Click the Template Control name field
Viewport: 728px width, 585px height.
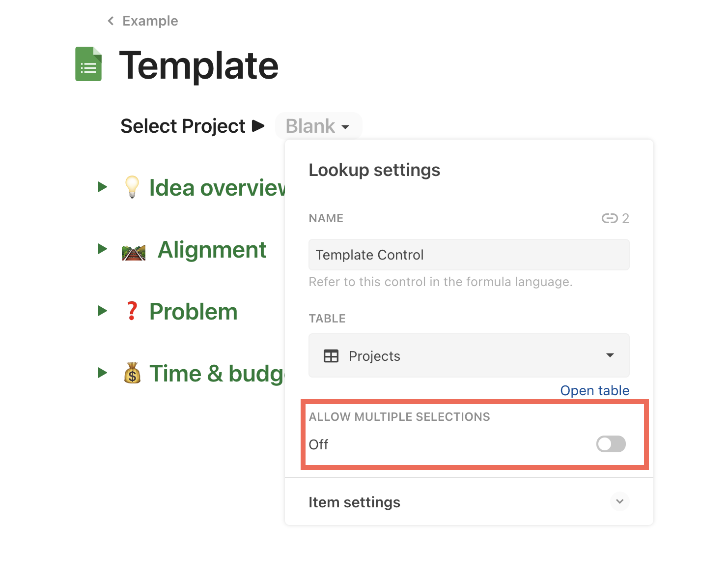(x=469, y=255)
